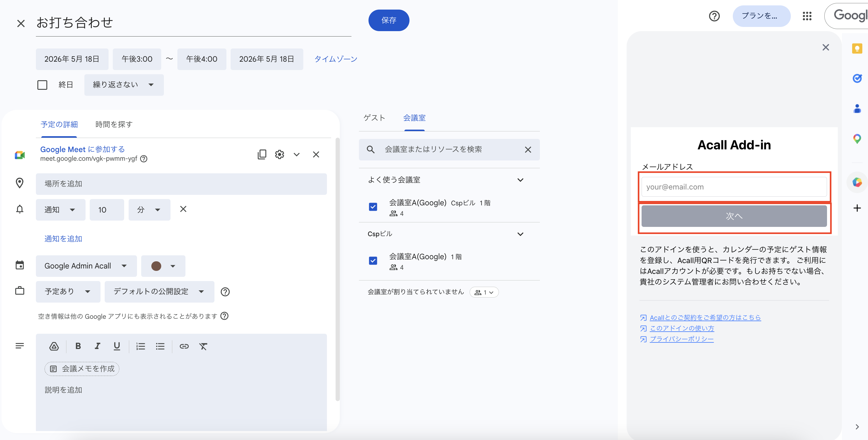Viewport: 868px width, 440px height.
Task: Insert a numbered list in description
Action: click(x=141, y=346)
